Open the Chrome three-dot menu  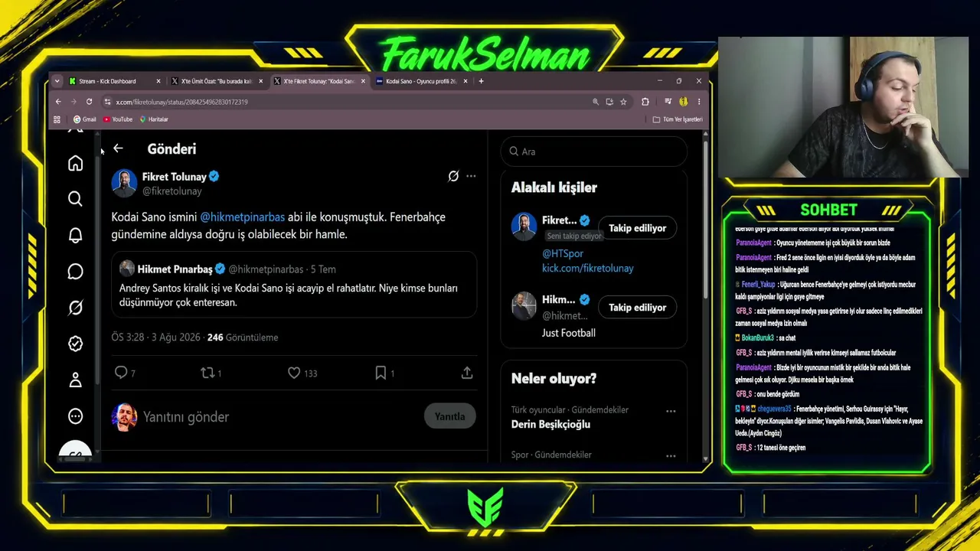coord(698,102)
